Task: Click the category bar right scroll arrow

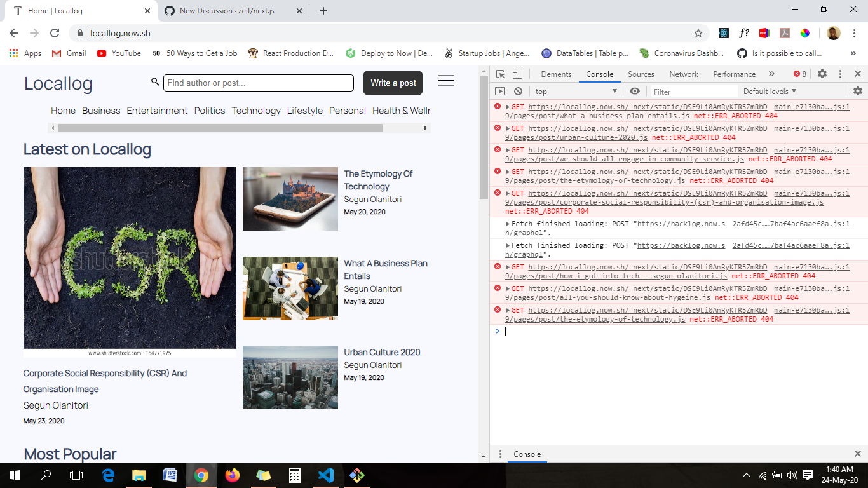Action: pos(426,128)
